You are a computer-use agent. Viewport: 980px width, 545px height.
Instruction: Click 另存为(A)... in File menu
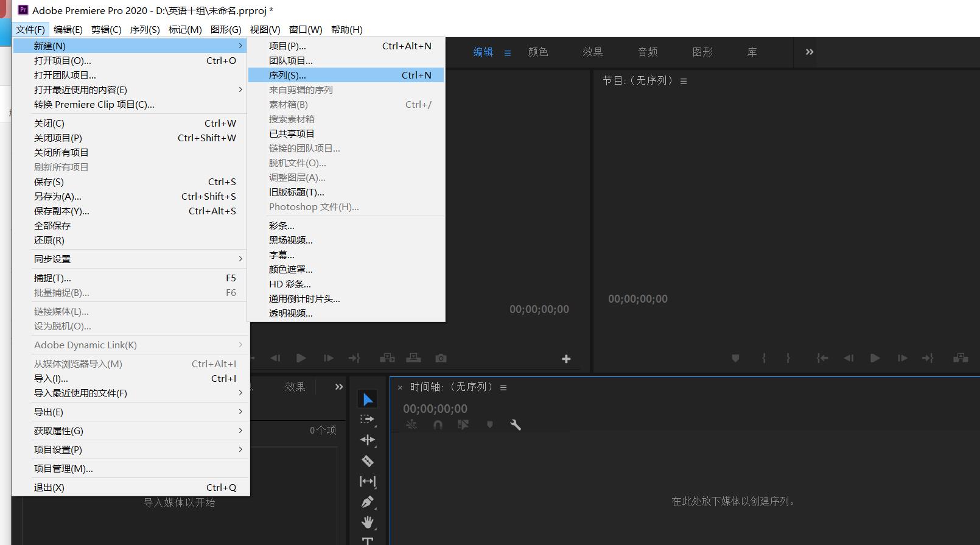(130, 196)
